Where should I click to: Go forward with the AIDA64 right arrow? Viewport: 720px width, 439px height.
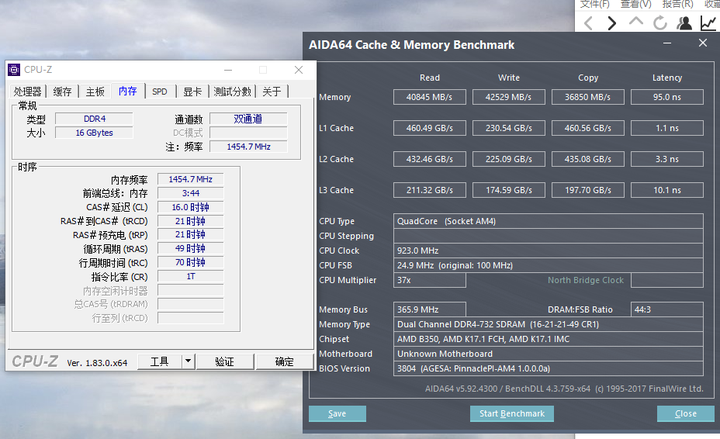pyautogui.click(x=612, y=23)
